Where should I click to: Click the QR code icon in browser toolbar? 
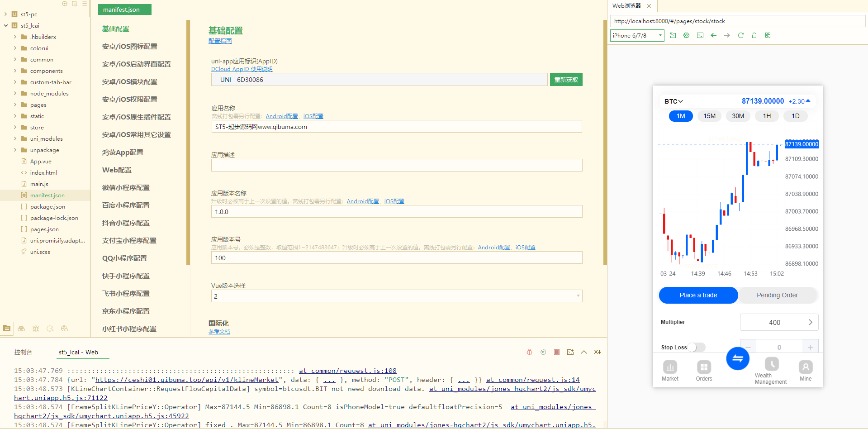coord(768,35)
